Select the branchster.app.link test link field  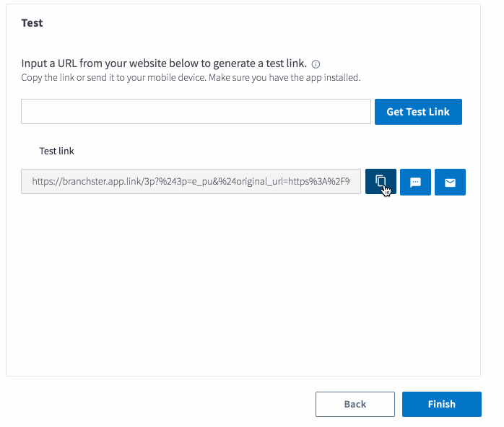point(191,181)
